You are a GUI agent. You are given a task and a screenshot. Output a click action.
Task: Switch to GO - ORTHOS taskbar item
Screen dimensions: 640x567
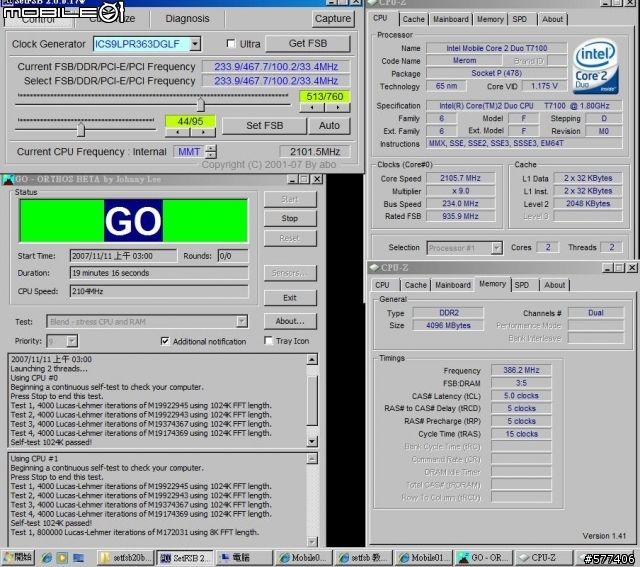click(484, 558)
